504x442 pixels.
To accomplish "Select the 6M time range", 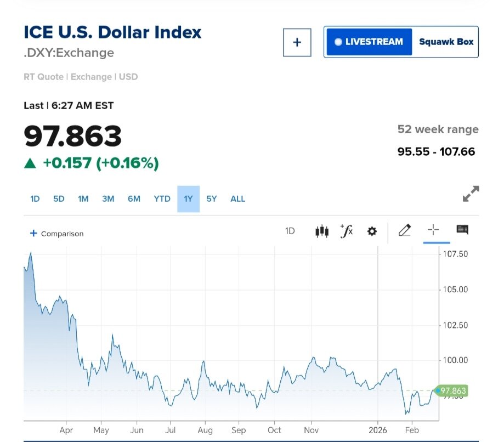I will tap(134, 199).
